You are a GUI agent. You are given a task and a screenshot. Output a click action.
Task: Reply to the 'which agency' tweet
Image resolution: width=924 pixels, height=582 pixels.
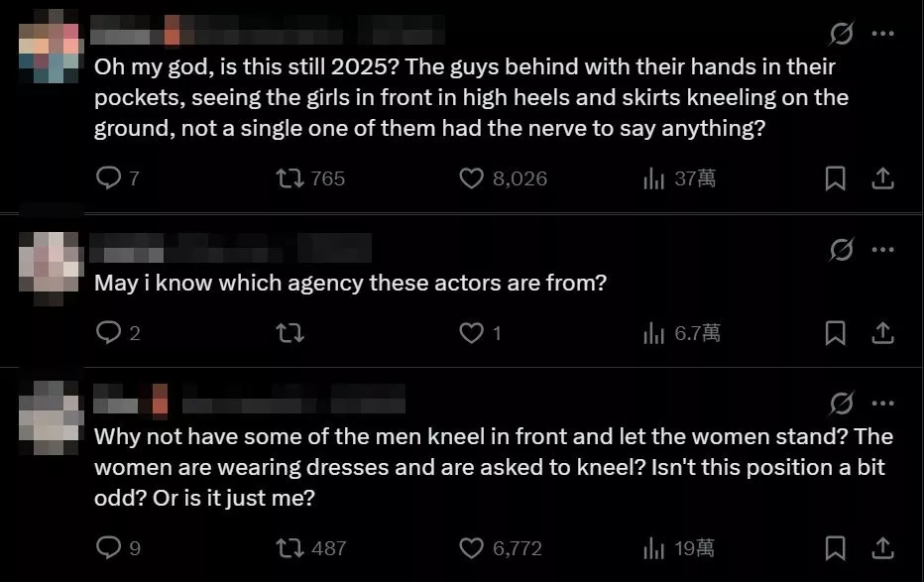pyautogui.click(x=118, y=333)
